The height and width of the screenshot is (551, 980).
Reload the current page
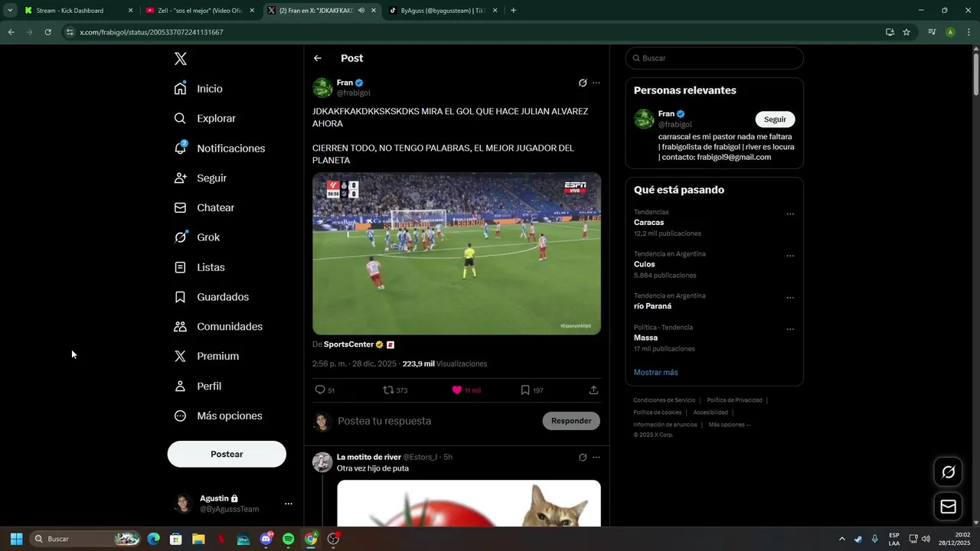tap(47, 32)
